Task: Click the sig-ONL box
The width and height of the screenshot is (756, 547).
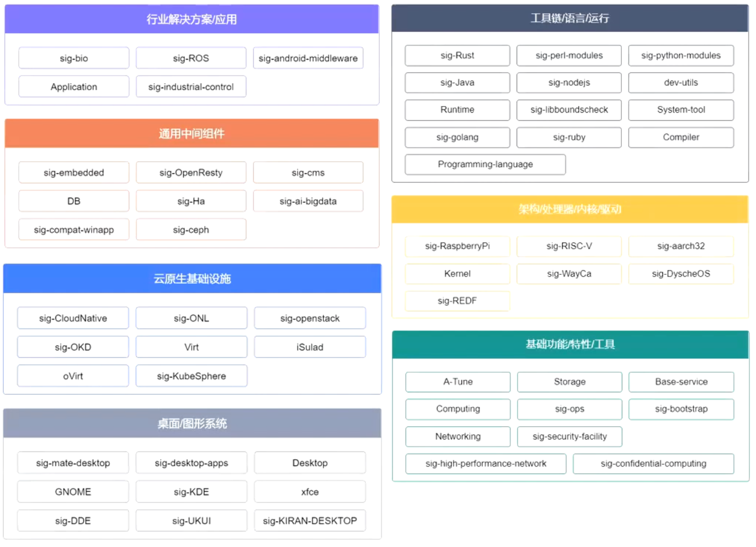Action: tap(191, 318)
